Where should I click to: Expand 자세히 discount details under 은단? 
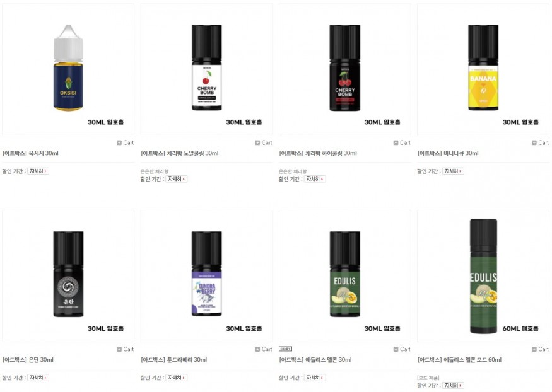(38, 378)
